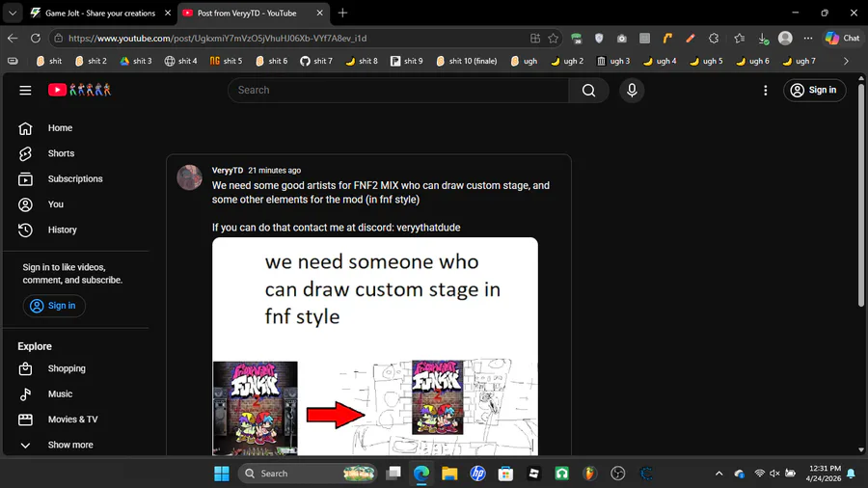Open the muted volume tray icon

(774, 474)
